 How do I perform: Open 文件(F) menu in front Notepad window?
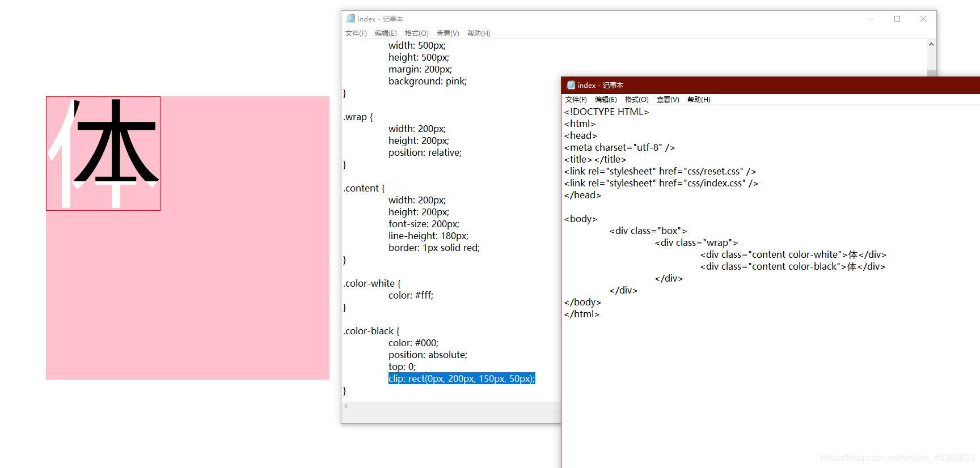[576, 100]
